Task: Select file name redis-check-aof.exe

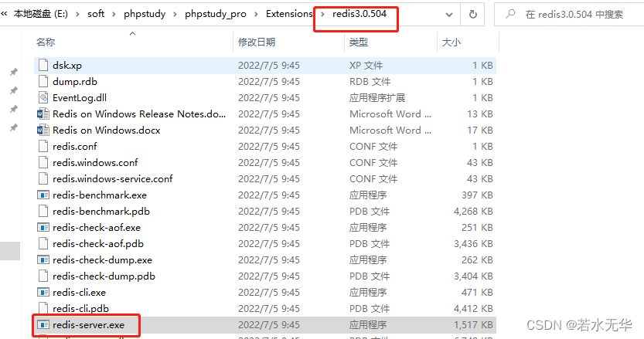Action: tap(97, 227)
